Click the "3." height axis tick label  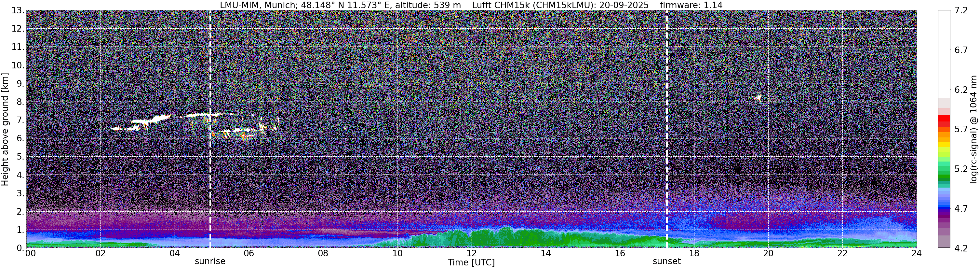(20, 193)
